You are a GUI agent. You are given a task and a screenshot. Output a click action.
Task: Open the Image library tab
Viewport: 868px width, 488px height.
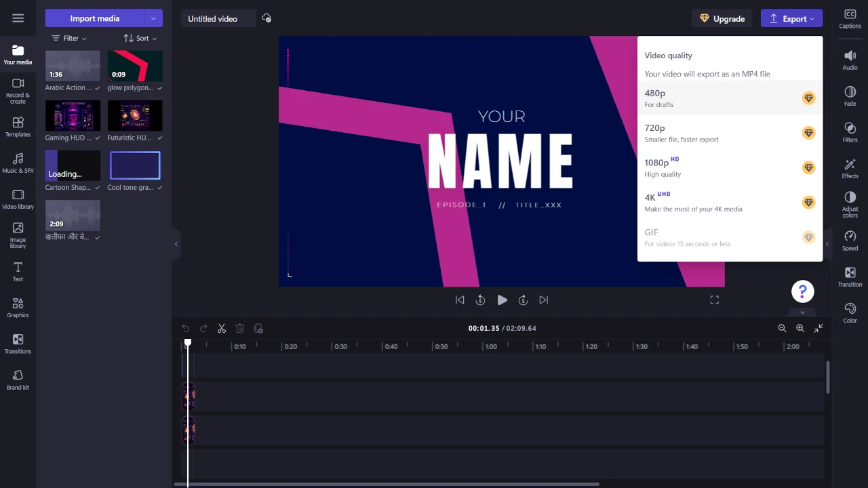(x=18, y=235)
